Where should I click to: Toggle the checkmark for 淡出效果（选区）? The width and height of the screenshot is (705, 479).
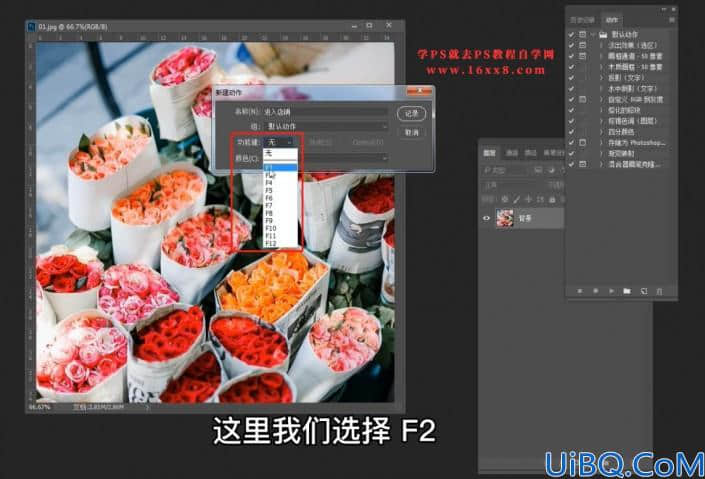pos(571,45)
